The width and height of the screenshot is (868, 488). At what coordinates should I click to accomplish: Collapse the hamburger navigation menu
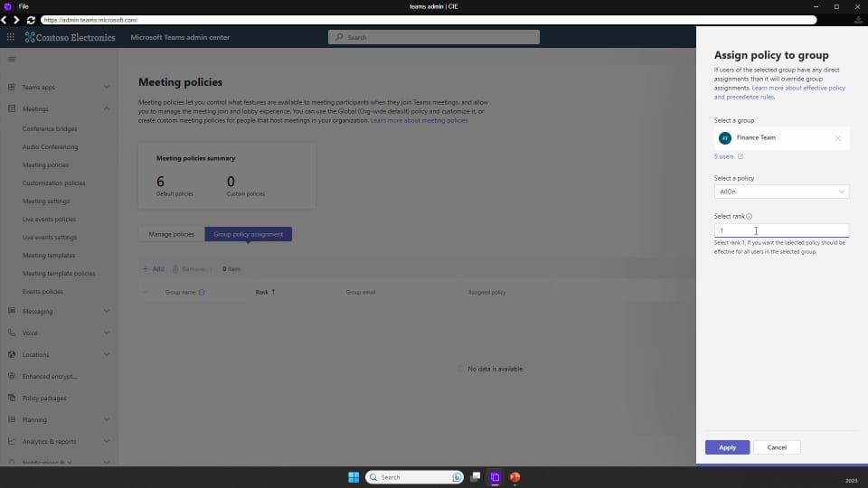tap(11, 60)
